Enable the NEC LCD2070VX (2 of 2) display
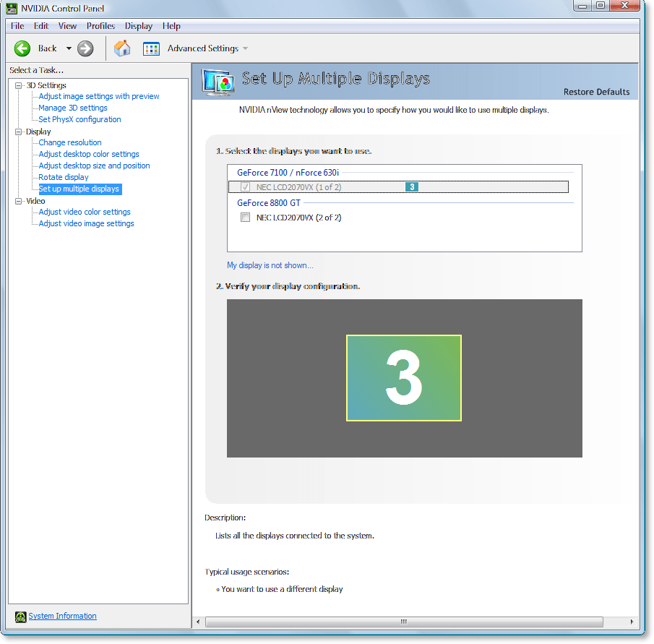Viewport: 654px width, 644px height. tap(246, 217)
